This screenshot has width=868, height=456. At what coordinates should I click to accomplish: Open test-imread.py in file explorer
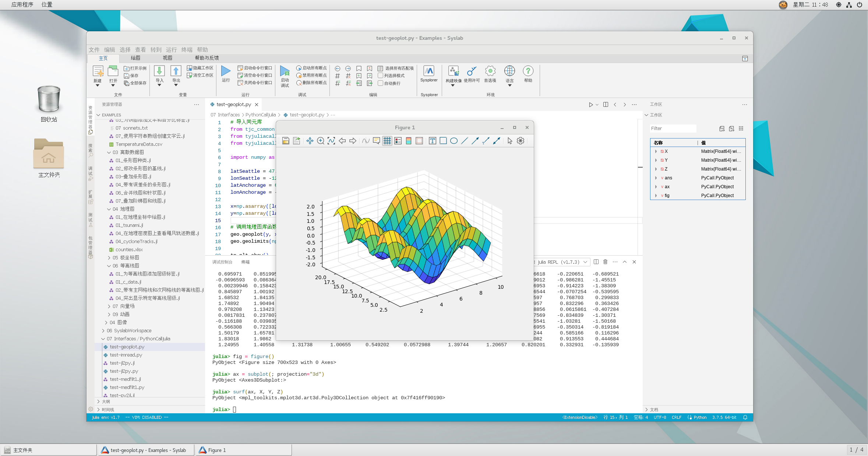coord(126,355)
